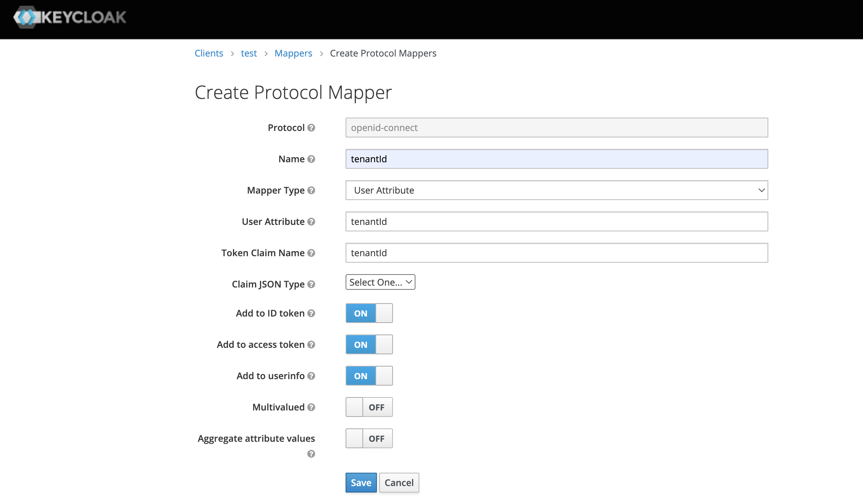863x504 pixels.
Task: Click help icon beside Name label
Action: (311, 159)
